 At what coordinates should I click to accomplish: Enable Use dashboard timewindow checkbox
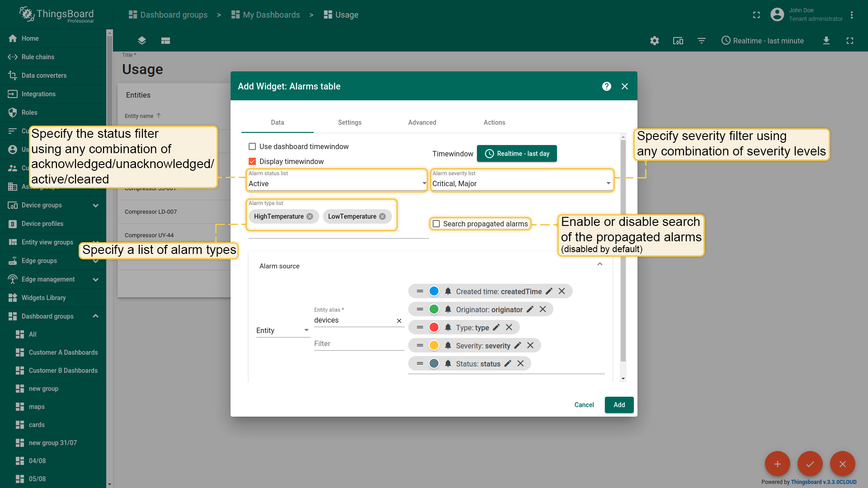pos(252,146)
